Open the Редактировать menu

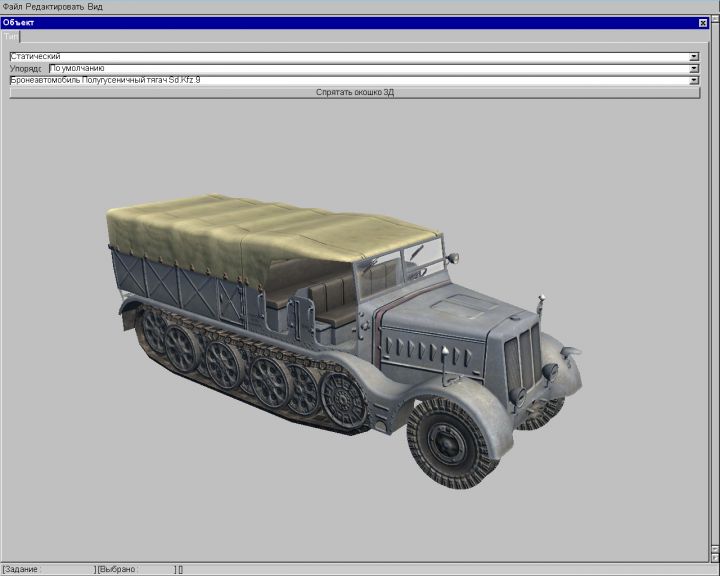(x=55, y=6)
